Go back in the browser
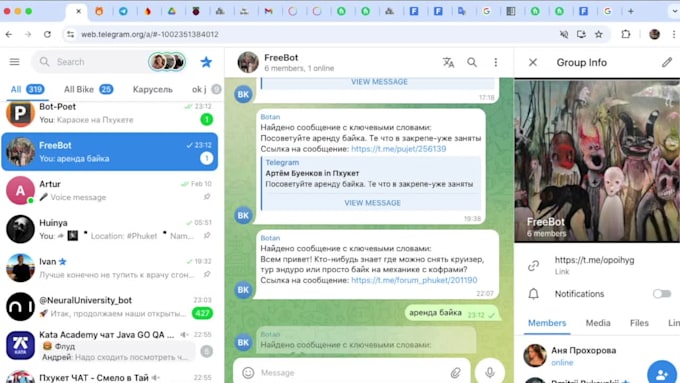This screenshot has height=383, width=680. point(9,34)
